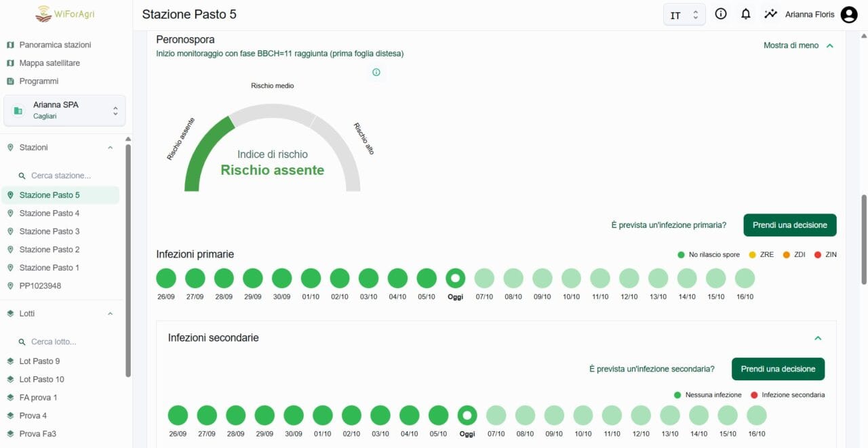Image resolution: width=868 pixels, height=448 pixels.
Task: Click Prendi una decisione for primary infection
Action: click(789, 225)
